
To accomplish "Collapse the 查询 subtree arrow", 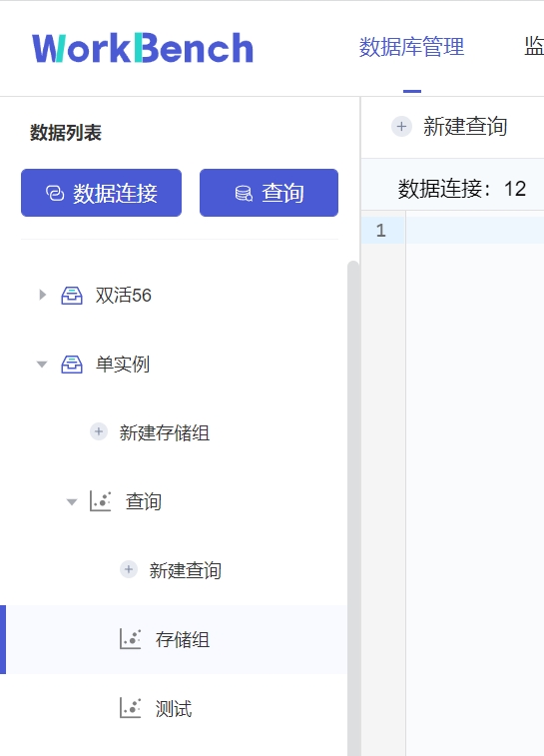I will [x=72, y=502].
